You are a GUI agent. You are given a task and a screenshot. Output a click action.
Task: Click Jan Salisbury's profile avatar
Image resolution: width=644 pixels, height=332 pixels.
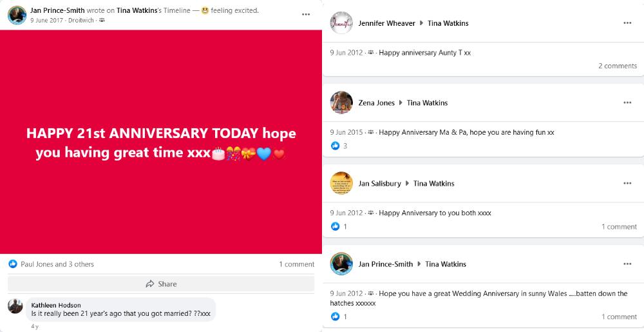pos(341,183)
